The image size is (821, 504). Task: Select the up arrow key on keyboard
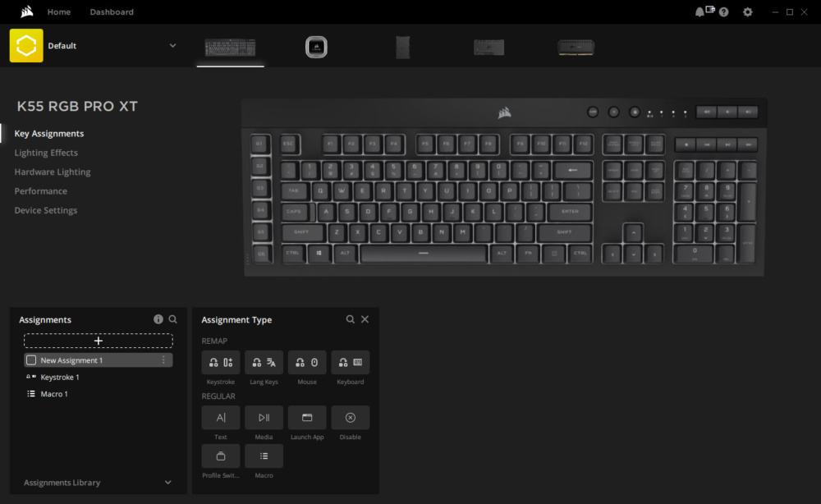(634, 233)
